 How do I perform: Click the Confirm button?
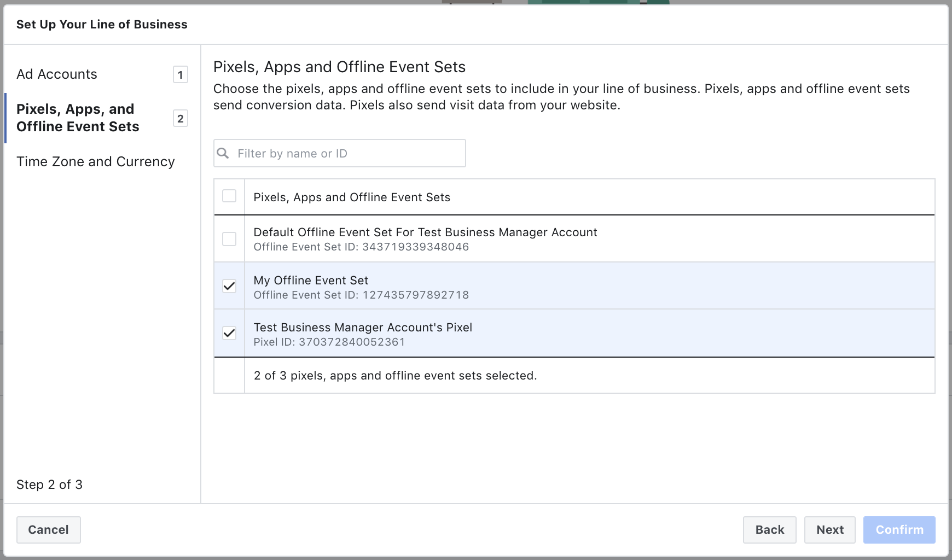click(x=899, y=530)
